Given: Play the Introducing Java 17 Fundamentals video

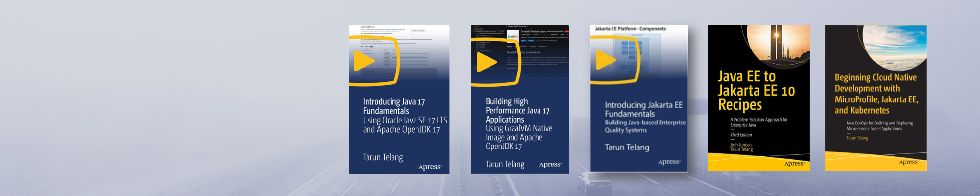Looking at the screenshot, I should click(x=364, y=62).
